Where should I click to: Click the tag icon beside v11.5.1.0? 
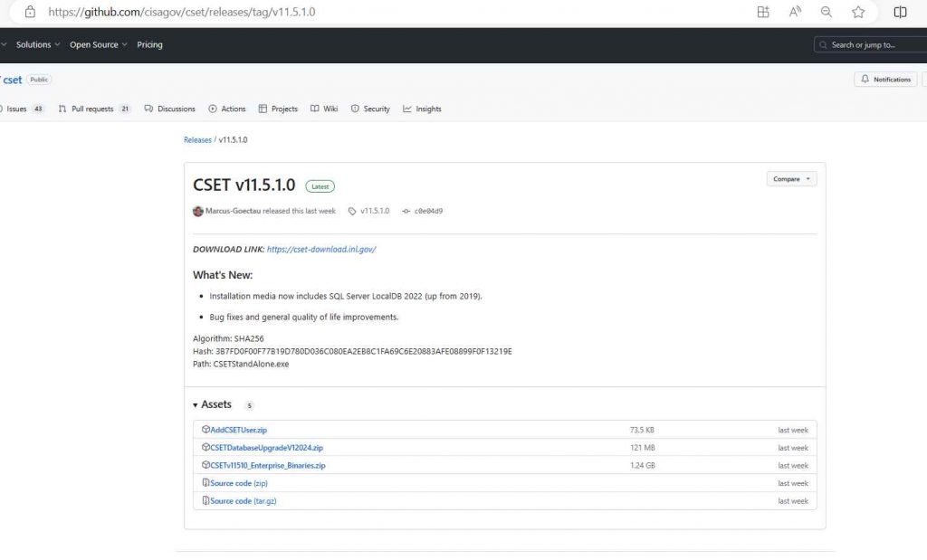(352, 211)
